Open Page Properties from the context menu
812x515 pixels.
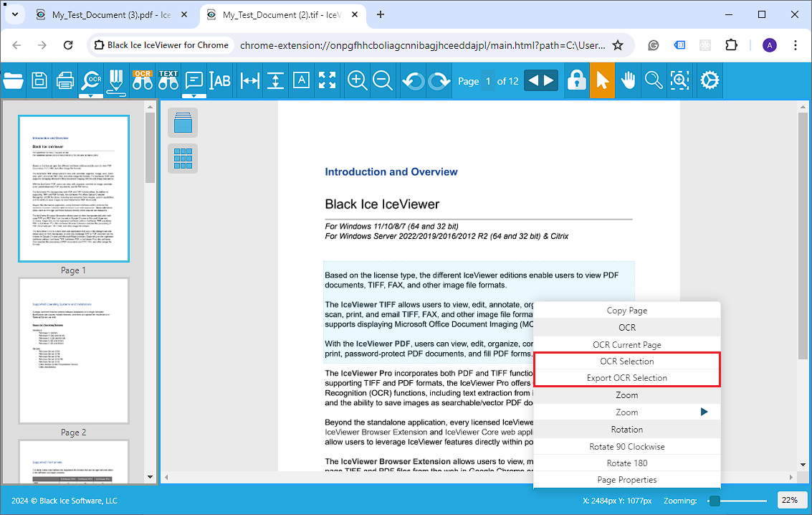coord(626,480)
